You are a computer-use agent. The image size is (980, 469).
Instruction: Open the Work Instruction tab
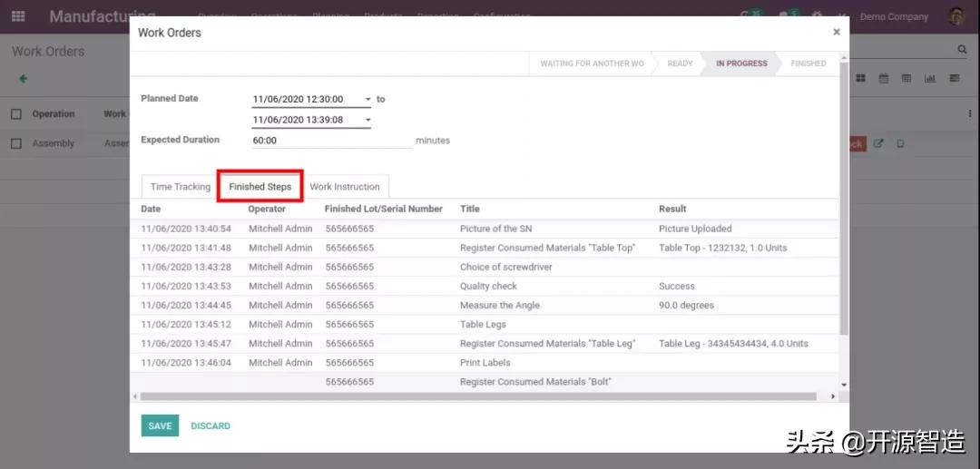point(345,187)
